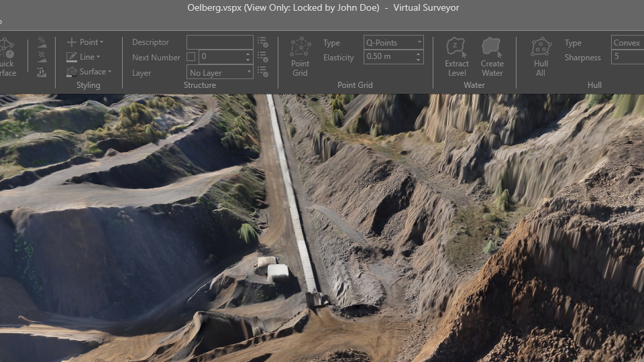This screenshot has height=362, width=644.
Task: Apply descriptor using list-check icon
Action: coord(262,42)
